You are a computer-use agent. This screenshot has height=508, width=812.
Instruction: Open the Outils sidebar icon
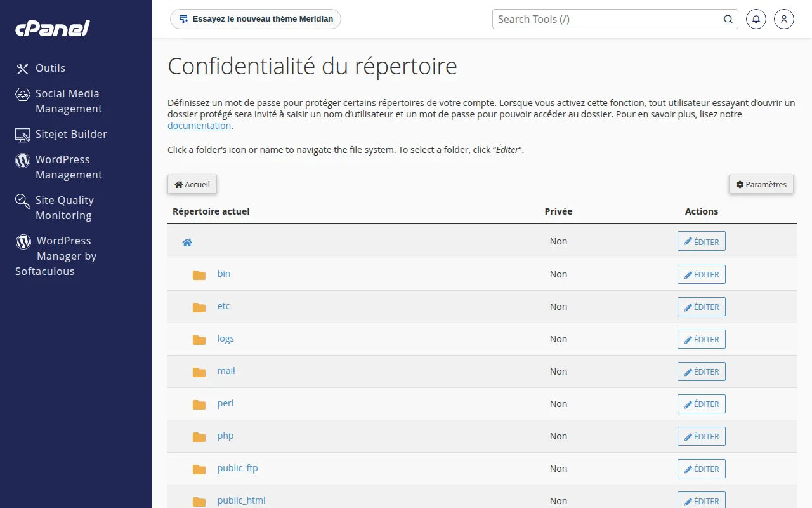coord(23,69)
